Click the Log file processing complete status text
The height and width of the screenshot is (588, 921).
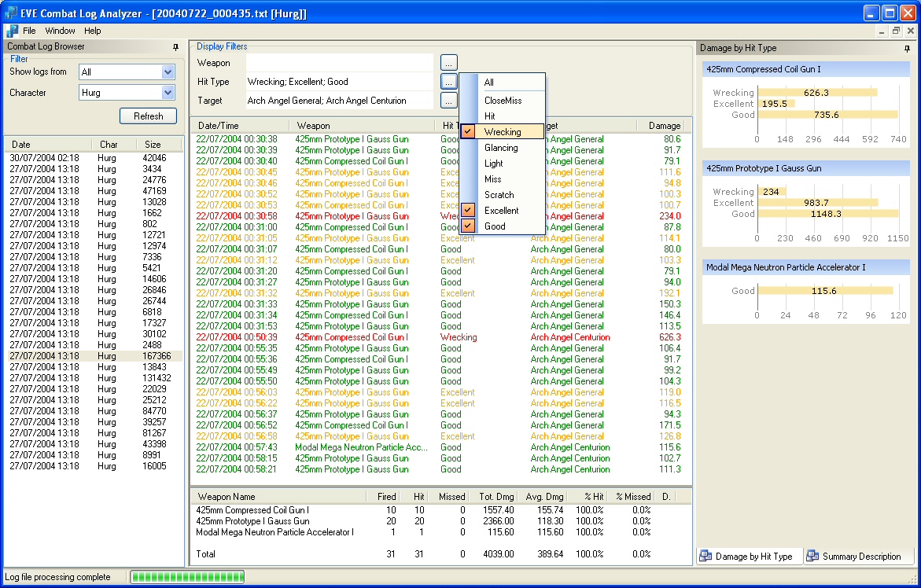[x=57, y=577]
